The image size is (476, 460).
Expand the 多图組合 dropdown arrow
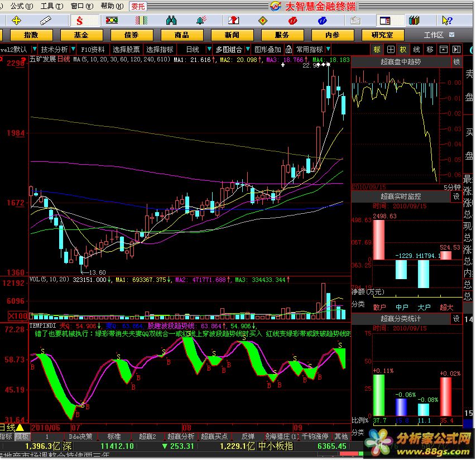tap(248, 49)
